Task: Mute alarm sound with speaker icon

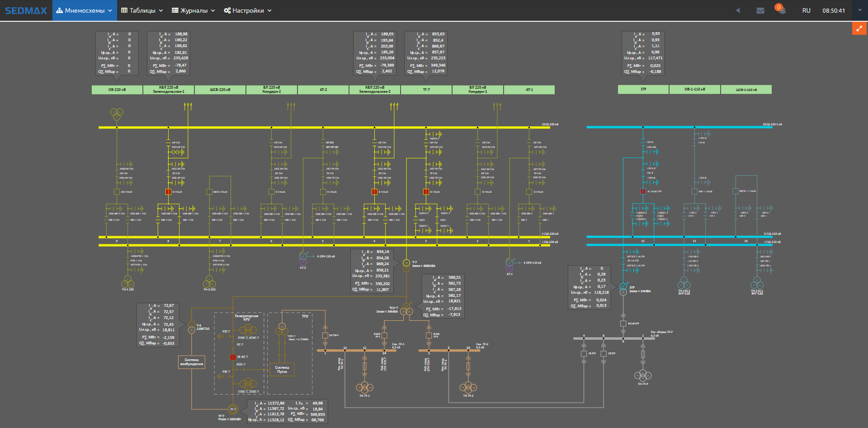Action: [738, 10]
